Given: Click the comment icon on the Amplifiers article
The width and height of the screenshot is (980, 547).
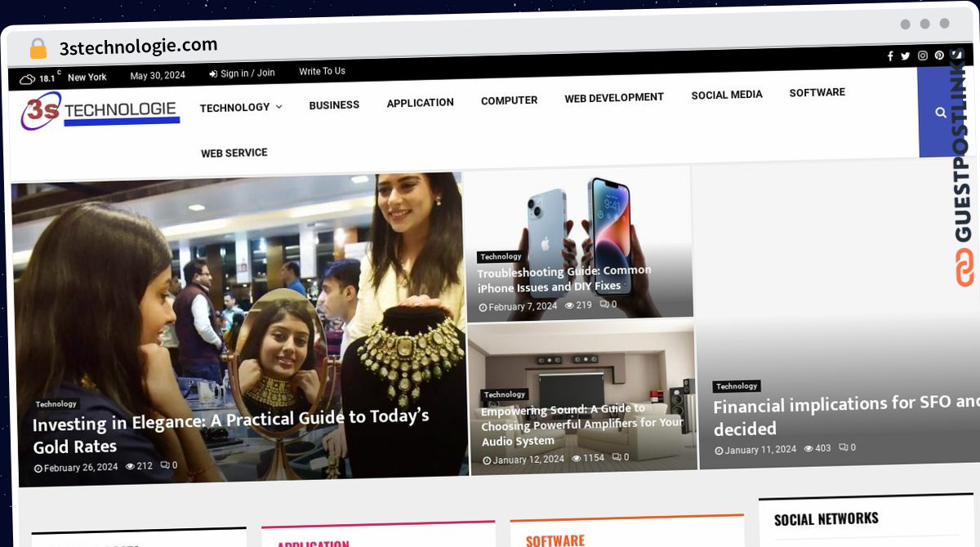Looking at the screenshot, I should pos(616,457).
